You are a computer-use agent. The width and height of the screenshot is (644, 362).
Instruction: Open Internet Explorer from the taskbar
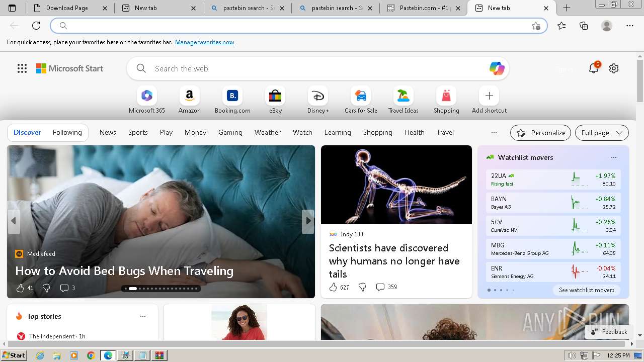click(x=40, y=355)
